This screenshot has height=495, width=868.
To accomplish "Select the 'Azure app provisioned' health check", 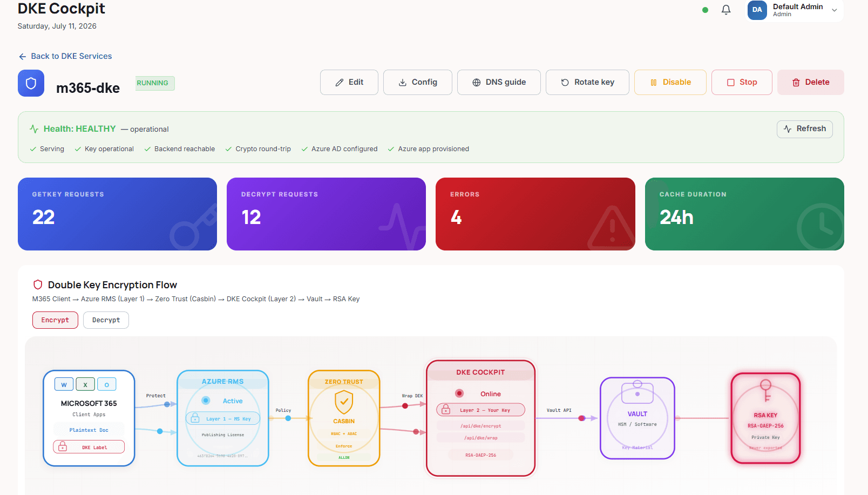I will click(429, 149).
